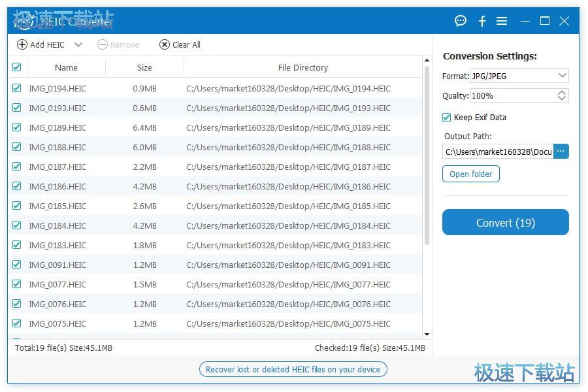Image resolution: width=588 pixels, height=392 pixels.
Task: Click the Remove minus icon
Action: pos(103,44)
